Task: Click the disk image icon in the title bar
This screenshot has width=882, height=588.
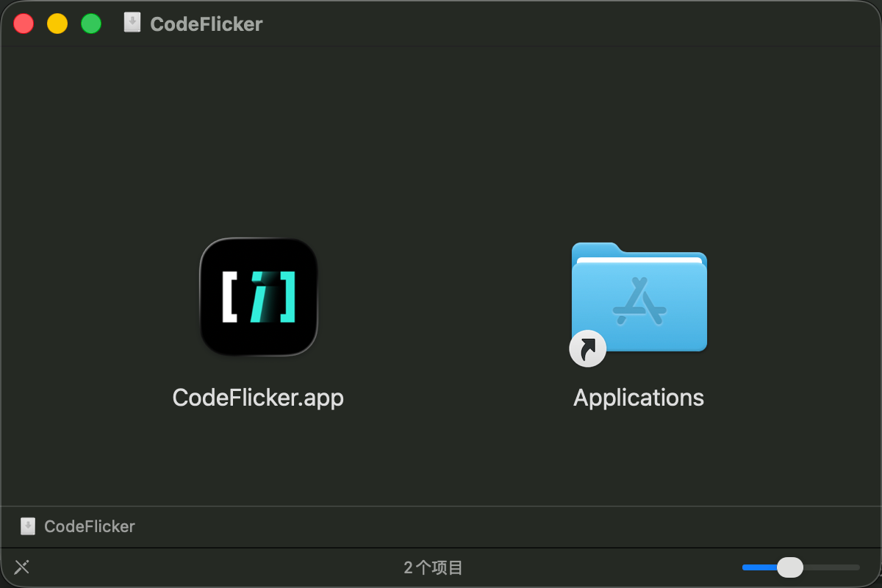Action: (x=132, y=23)
